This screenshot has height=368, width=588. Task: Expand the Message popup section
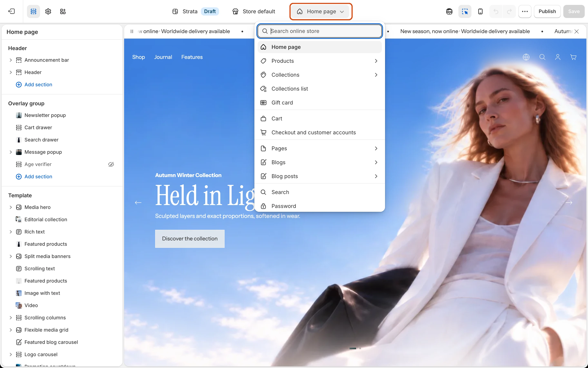pyautogui.click(x=11, y=152)
